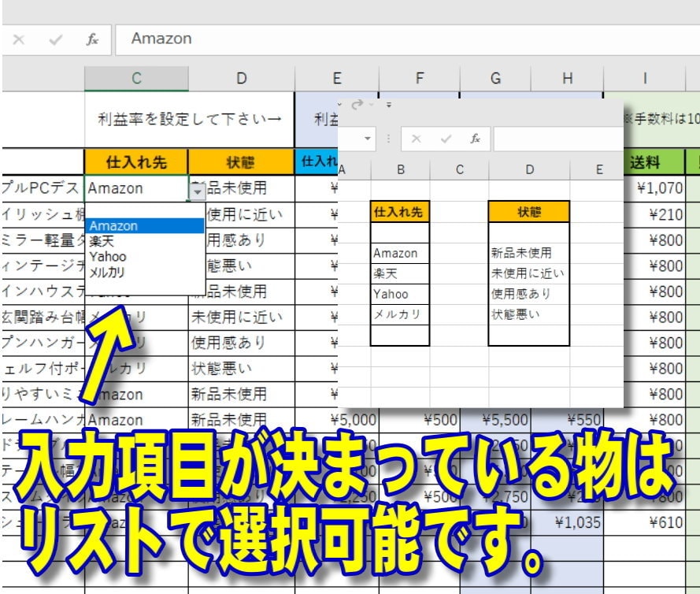Select column D header in overlay window
The image size is (700, 594).
point(529,169)
